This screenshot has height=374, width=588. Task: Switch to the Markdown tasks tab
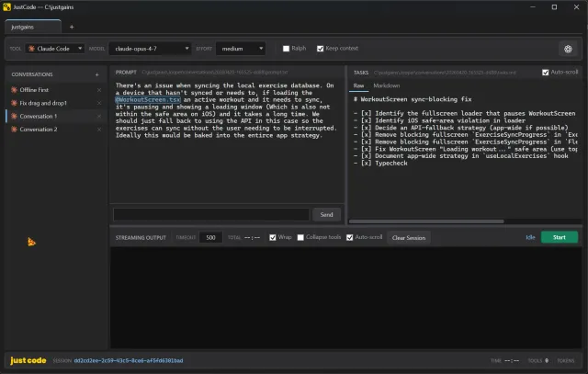pos(386,85)
